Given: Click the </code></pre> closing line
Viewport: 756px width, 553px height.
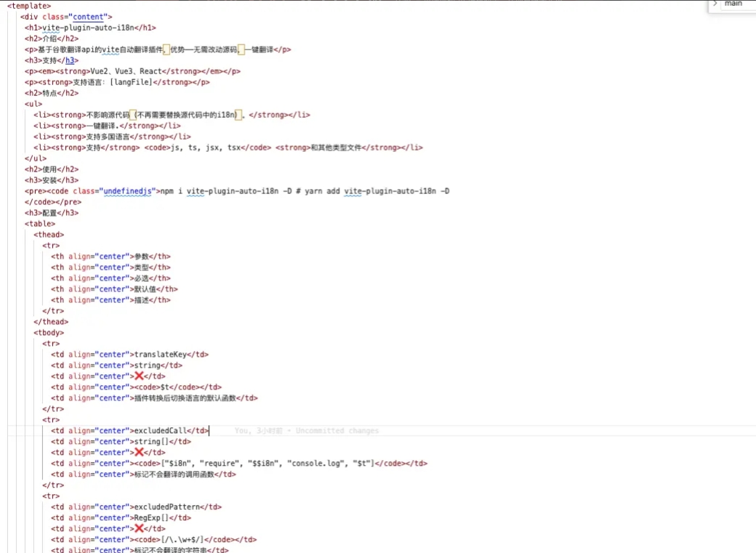Looking at the screenshot, I should (53, 202).
